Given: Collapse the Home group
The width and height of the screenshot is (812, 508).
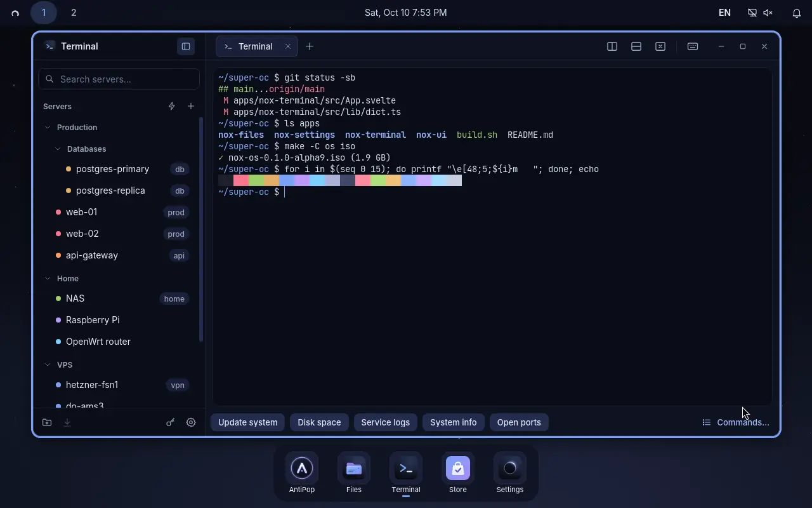Looking at the screenshot, I should click(48, 279).
